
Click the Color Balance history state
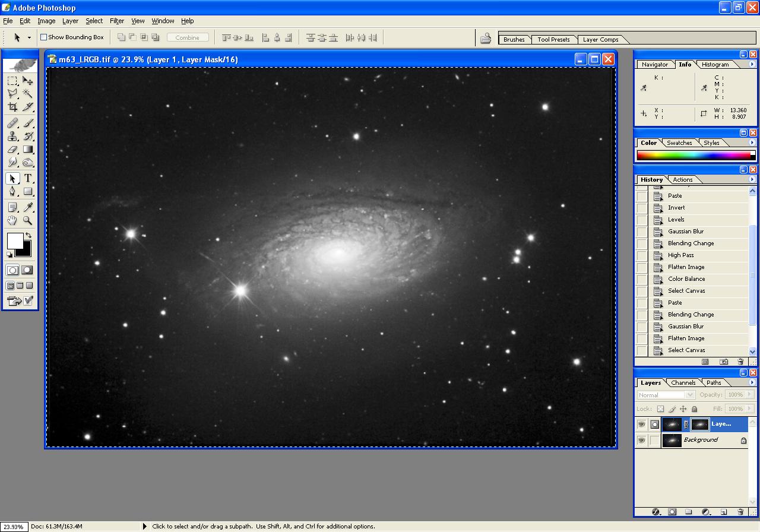point(686,279)
